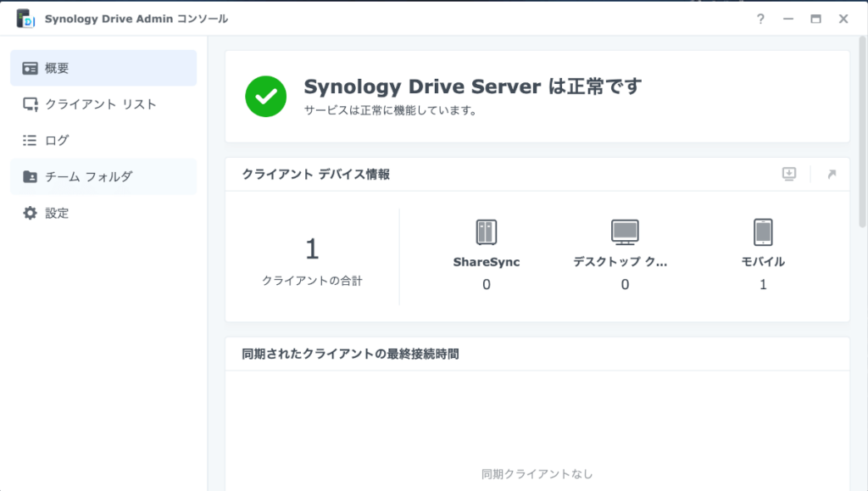Maximize the Admin console window

(x=816, y=19)
